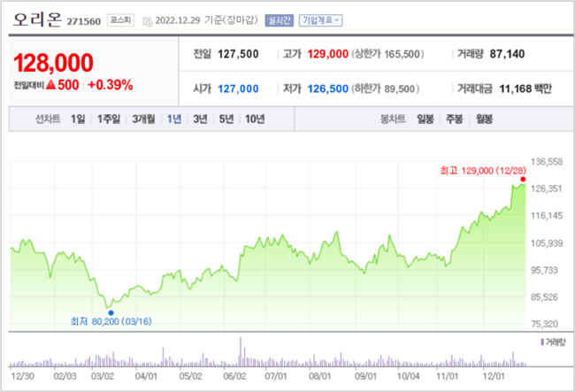Screen dimensions: 575x392
Task: Click the lower limit 하한가 89,500 text
Action: coord(386,88)
